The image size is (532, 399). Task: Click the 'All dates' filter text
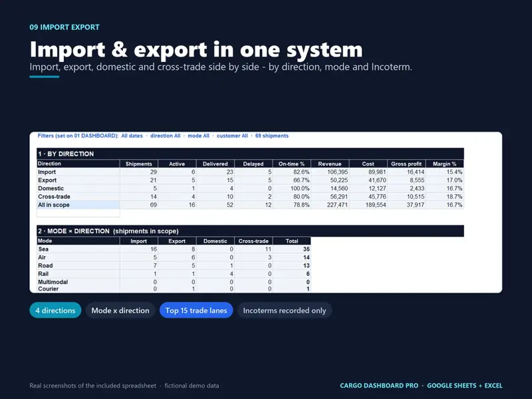pyautogui.click(x=132, y=136)
